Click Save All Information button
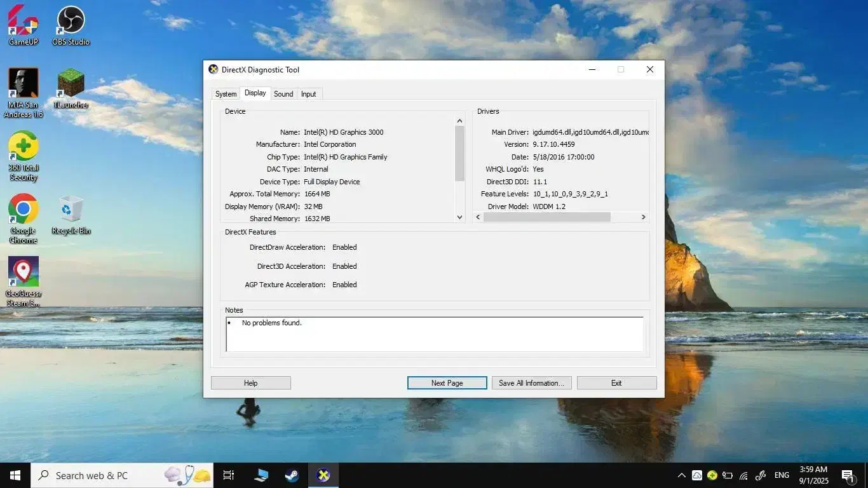The width and height of the screenshot is (868, 488). (x=531, y=383)
